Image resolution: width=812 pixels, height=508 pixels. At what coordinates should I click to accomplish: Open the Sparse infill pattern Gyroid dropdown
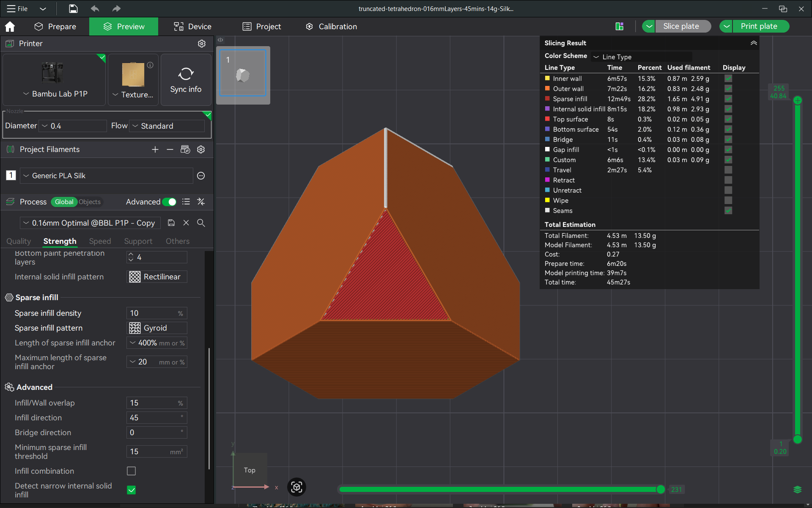[x=157, y=328]
